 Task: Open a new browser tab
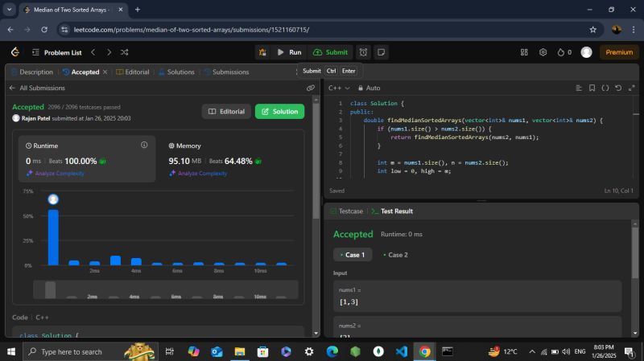pos(138,10)
